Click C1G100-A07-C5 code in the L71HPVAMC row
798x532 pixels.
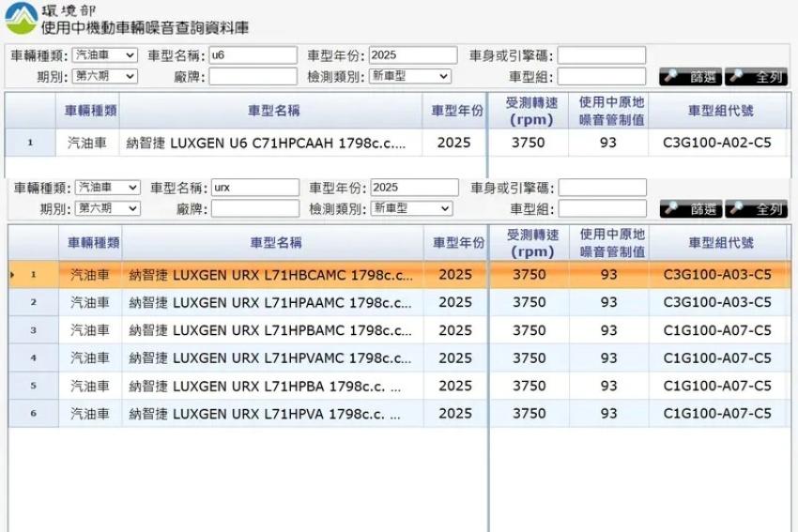[717, 357]
